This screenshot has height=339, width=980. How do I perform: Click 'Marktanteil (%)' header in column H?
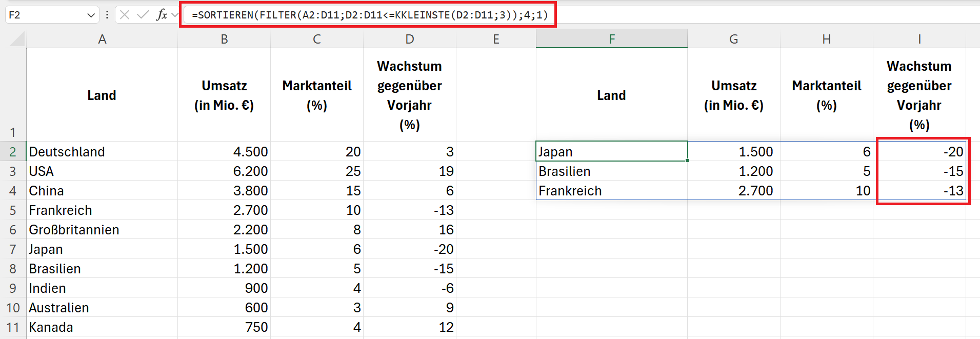coord(827,95)
